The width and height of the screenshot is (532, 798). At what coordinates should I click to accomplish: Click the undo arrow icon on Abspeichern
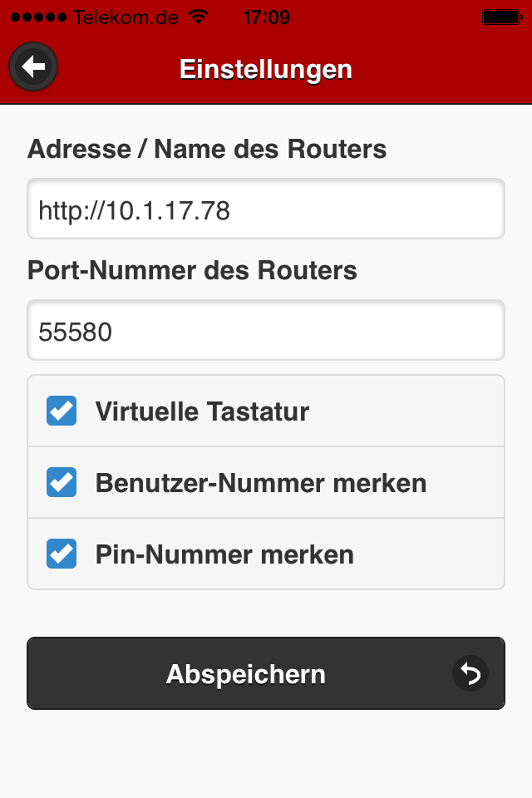[470, 673]
